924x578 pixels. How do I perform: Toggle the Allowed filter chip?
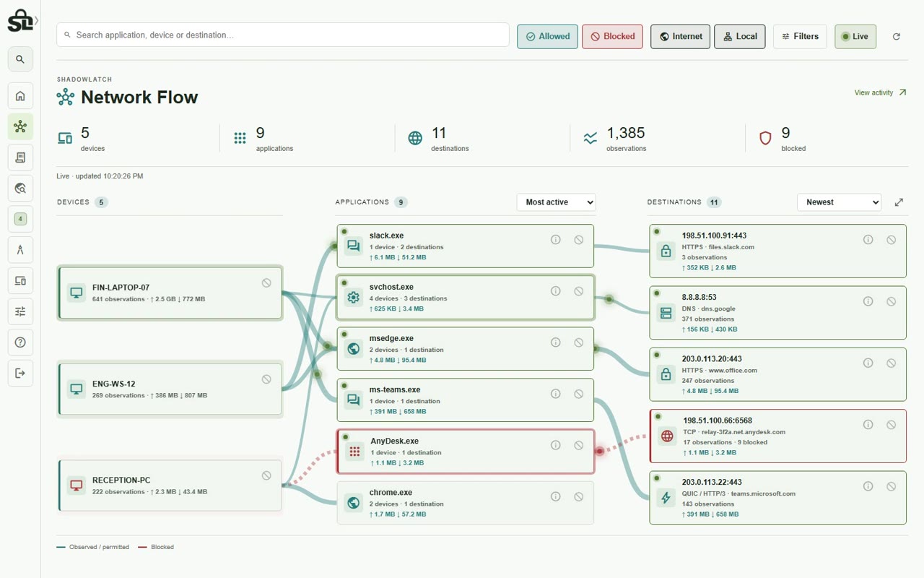click(x=547, y=36)
